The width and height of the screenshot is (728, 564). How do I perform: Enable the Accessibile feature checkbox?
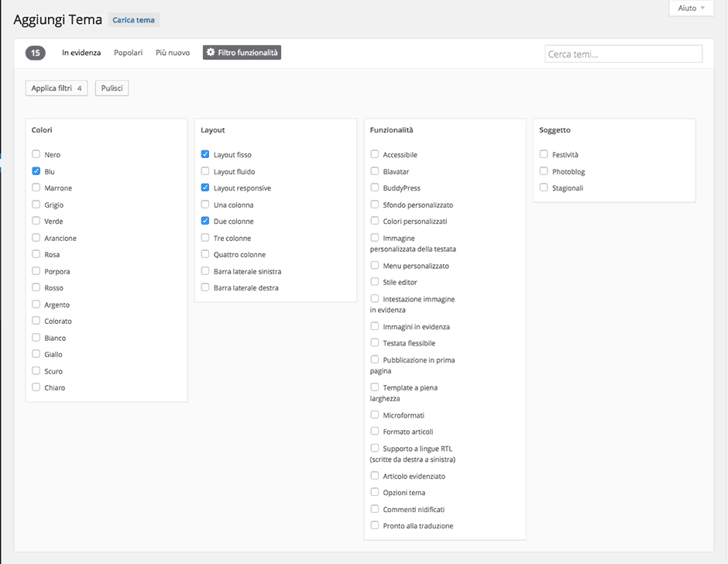pyautogui.click(x=375, y=154)
